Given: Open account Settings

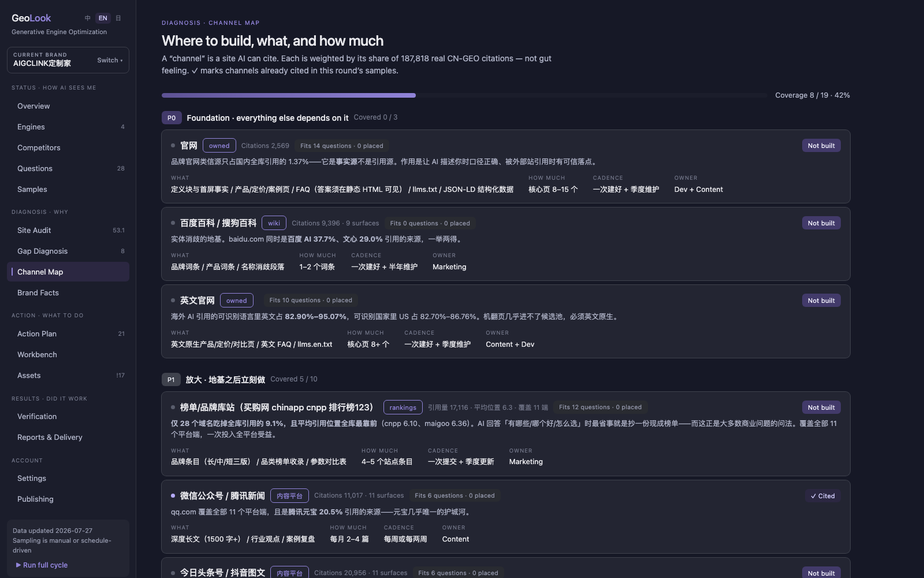Looking at the screenshot, I should click(x=68, y=479).
